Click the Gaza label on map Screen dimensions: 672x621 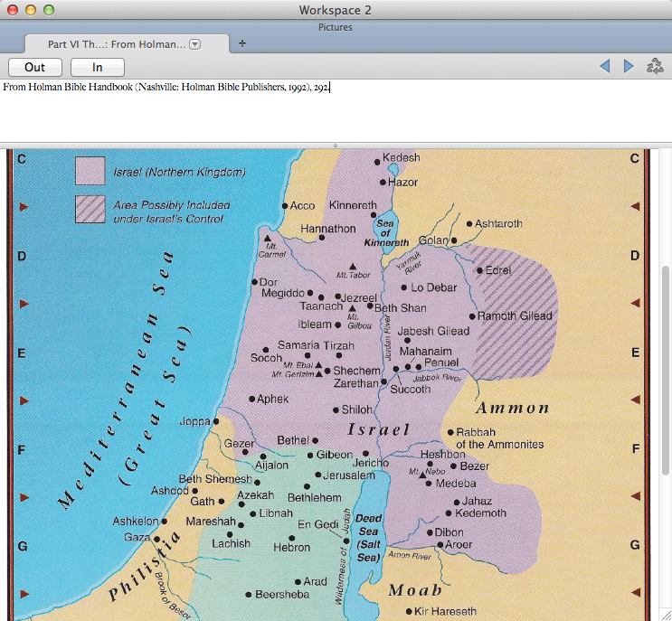pyautogui.click(x=137, y=537)
